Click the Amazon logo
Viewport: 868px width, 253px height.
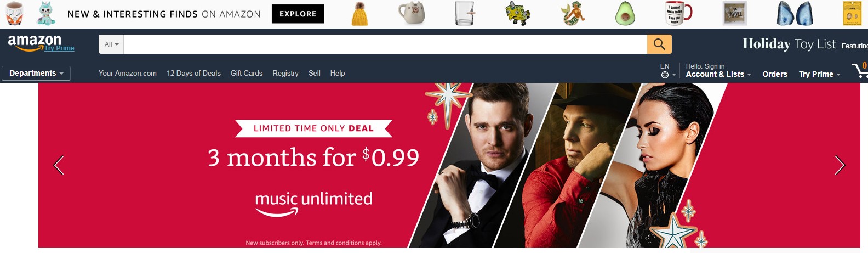pyautogui.click(x=35, y=42)
